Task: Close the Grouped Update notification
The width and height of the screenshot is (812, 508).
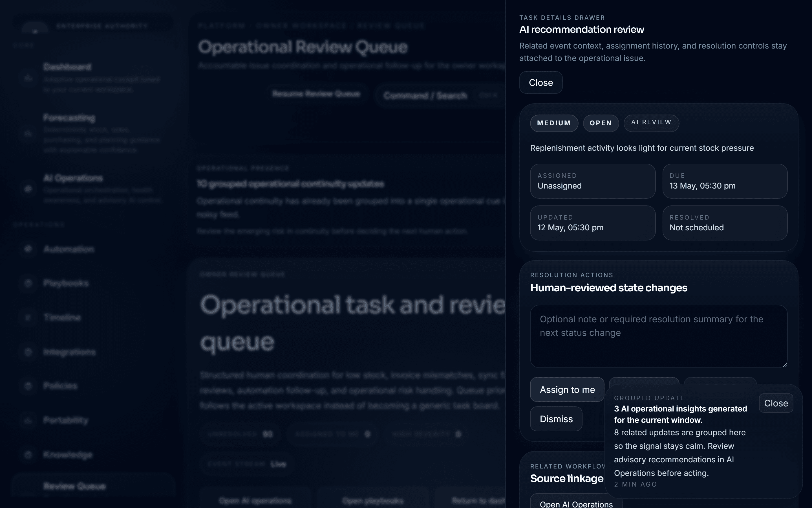Action: click(776, 403)
